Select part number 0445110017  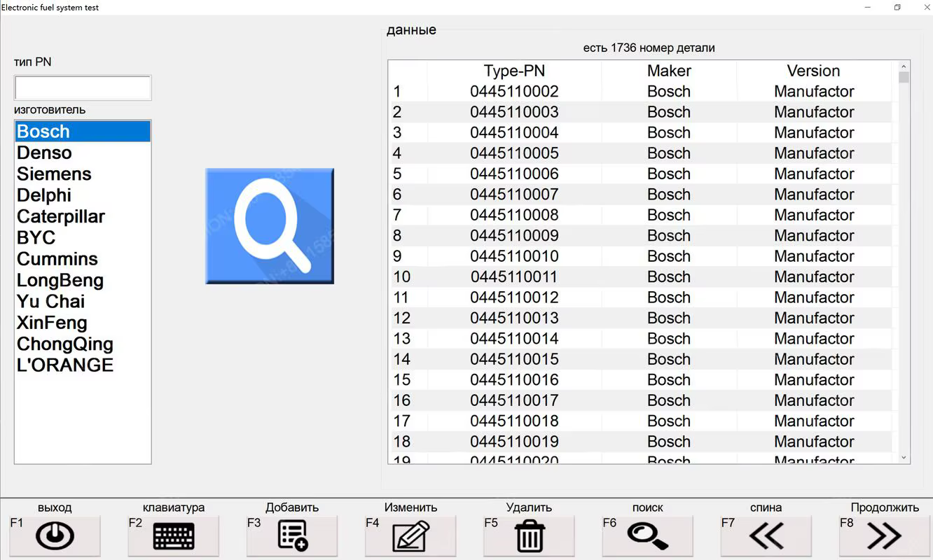pos(514,400)
